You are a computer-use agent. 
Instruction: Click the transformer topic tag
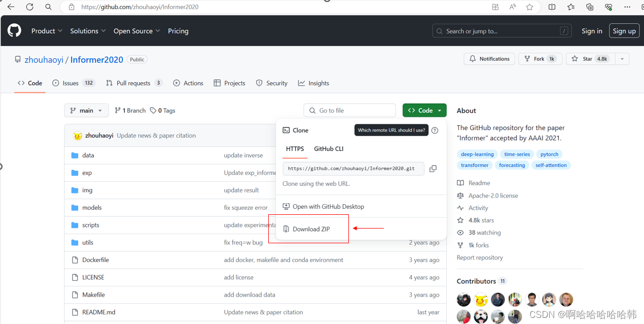(x=475, y=165)
